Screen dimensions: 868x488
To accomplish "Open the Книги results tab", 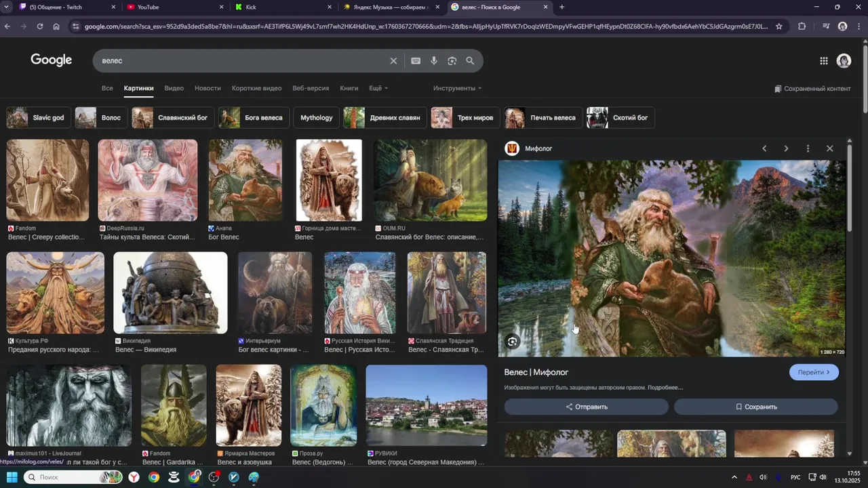I will point(349,88).
